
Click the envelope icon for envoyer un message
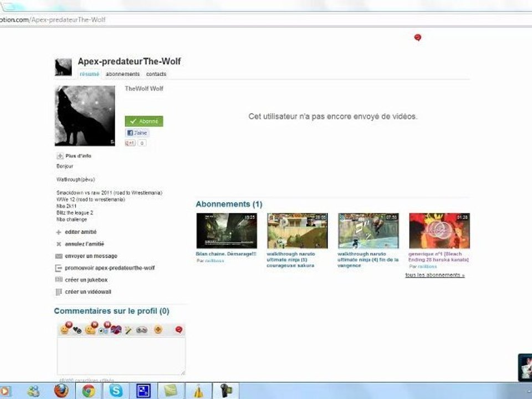59,256
